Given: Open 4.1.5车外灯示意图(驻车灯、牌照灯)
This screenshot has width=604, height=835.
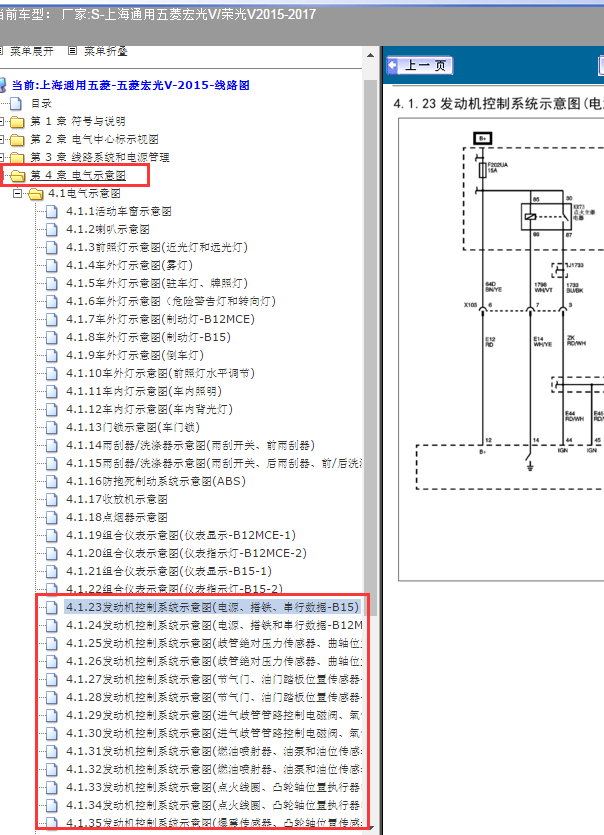Looking at the screenshot, I should pos(157,283).
